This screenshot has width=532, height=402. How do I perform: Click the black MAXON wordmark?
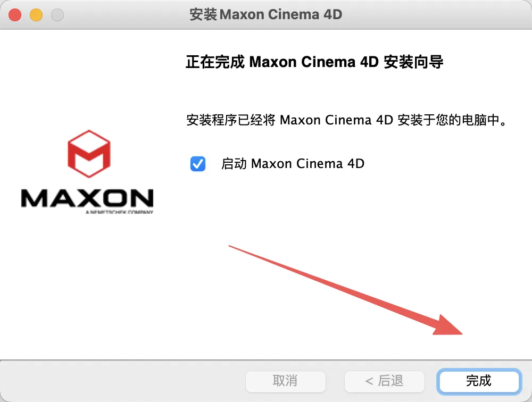87,198
